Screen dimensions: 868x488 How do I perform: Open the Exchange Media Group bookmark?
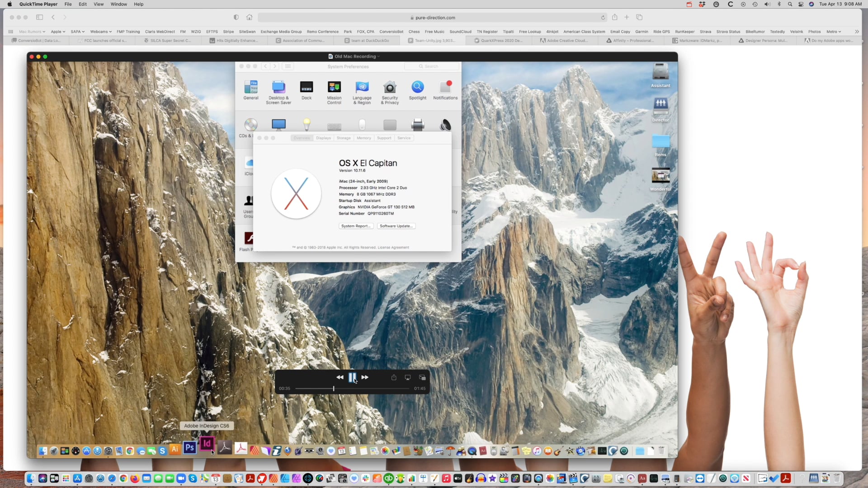[x=281, y=32]
